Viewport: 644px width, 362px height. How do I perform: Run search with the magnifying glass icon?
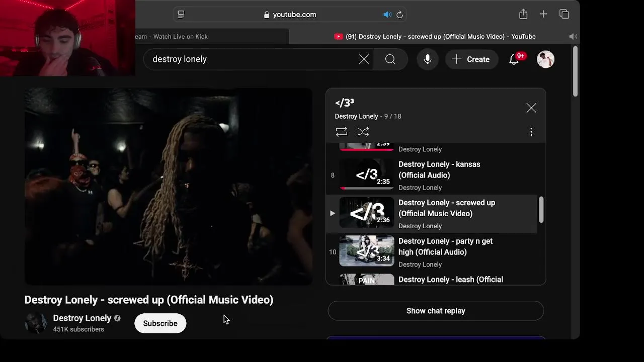[x=390, y=59]
